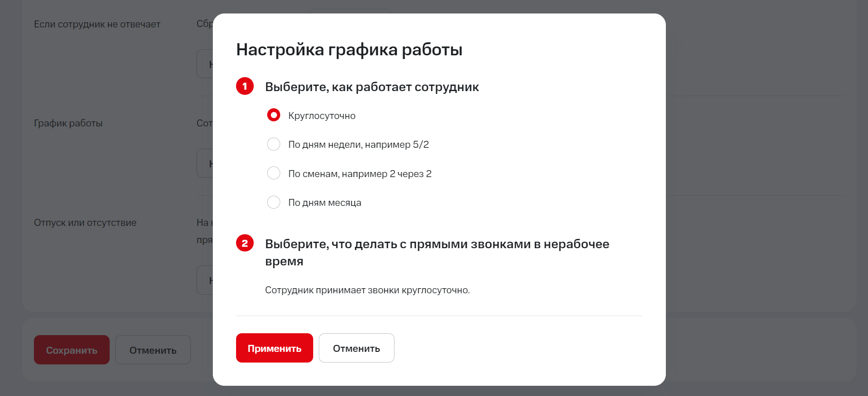This screenshot has width=868, height=396.
Task: Click the background Отменить button beside Сохранить
Action: [153, 350]
